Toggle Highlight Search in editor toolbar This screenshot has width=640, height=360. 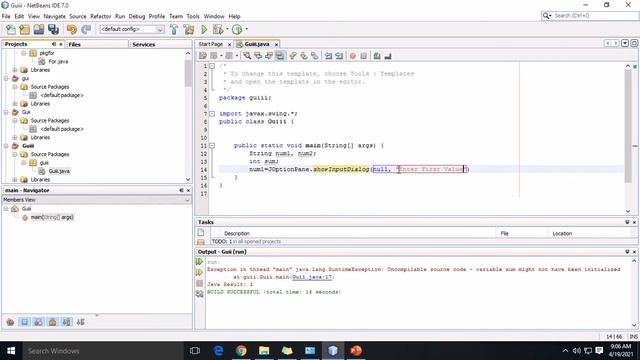click(x=280, y=56)
